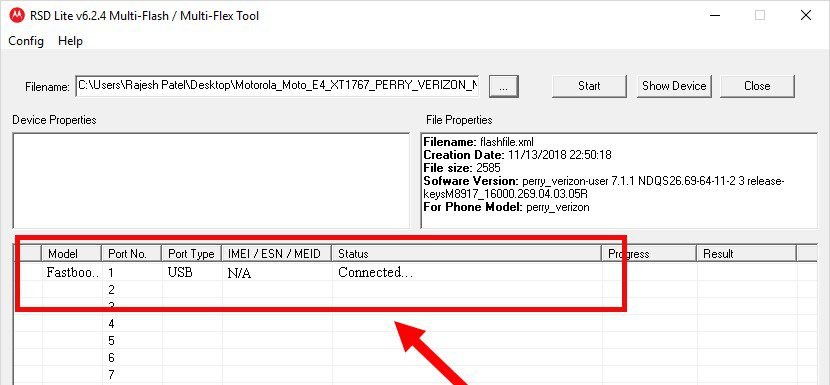Screen dimensions: 830x385
Task: Click the File size: 2585 line
Action: [x=462, y=168]
